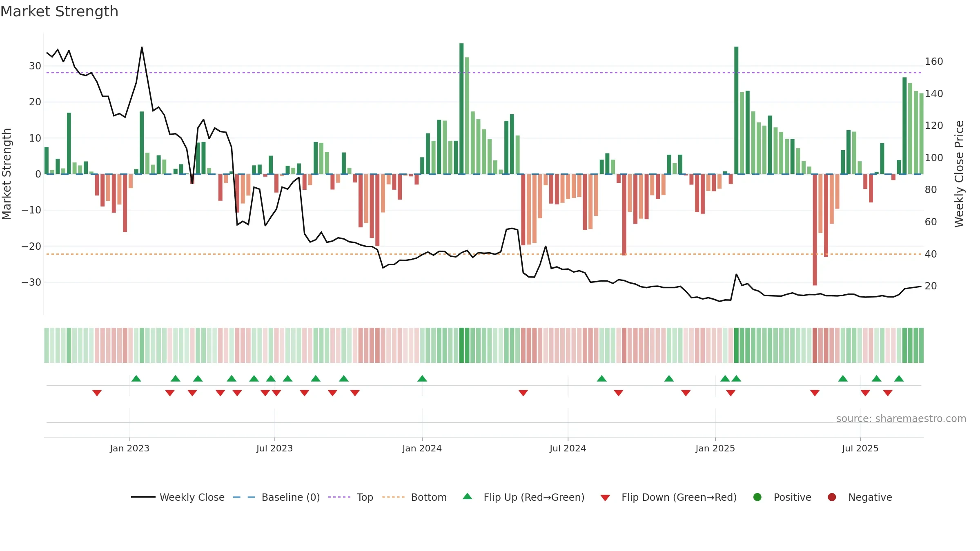Click the Jul 2025 x-axis label
This screenshot has width=980, height=551.
click(x=860, y=448)
